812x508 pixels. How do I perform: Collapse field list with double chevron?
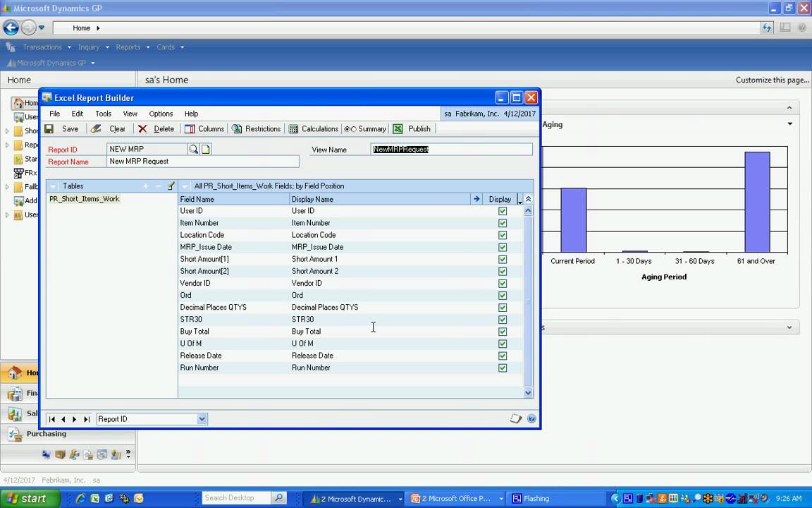[528, 198]
